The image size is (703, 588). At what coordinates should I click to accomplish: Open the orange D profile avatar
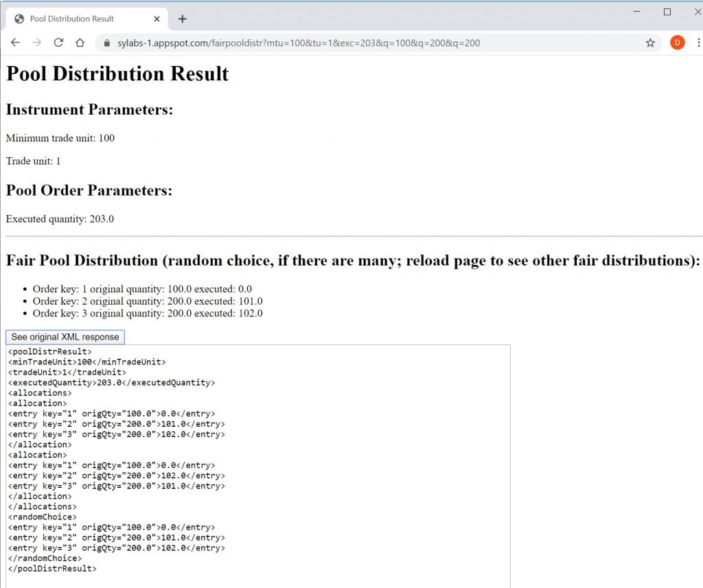click(x=677, y=43)
